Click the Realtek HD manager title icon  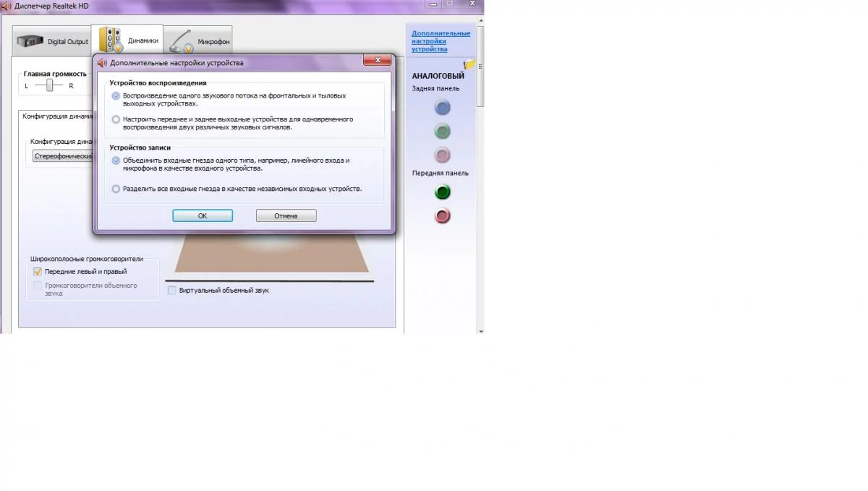pyautogui.click(x=7, y=5)
